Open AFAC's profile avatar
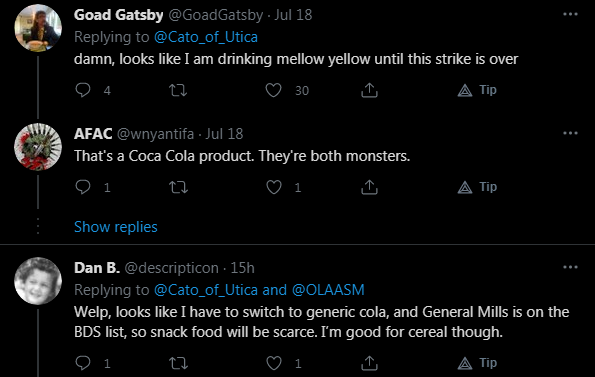 (38, 147)
